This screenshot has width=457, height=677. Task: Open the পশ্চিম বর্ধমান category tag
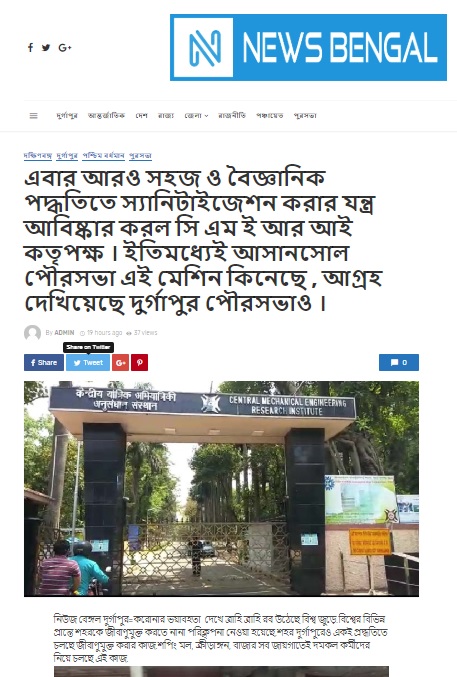click(104, 155)
